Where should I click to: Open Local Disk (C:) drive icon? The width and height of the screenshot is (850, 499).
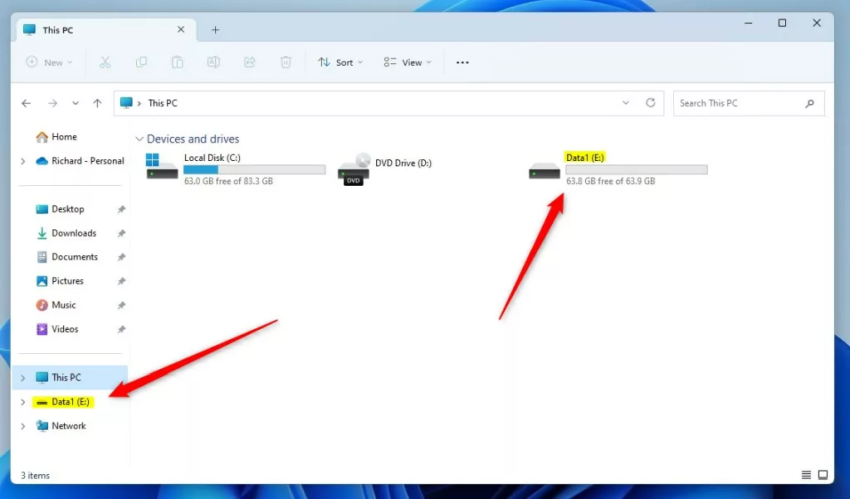pos(162,166)
